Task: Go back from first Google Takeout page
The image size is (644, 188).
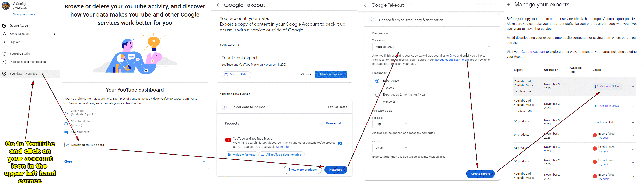Action: click(218, 5)
